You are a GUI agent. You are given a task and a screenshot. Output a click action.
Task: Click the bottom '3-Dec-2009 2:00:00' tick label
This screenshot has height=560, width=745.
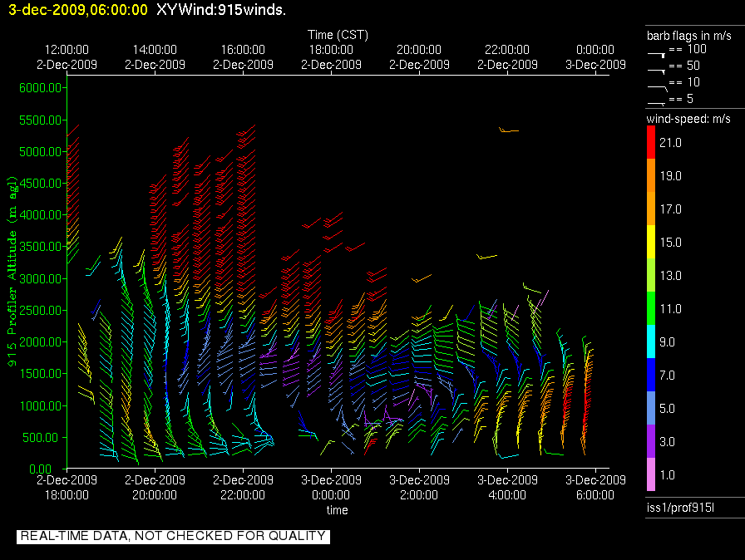click(x=419, y=488)
